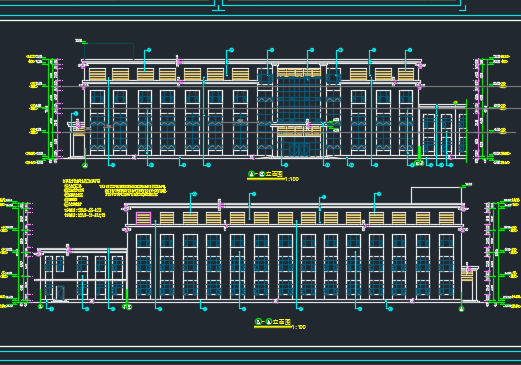Select the 1:100 scale label under lower elevation

point(299,327)
